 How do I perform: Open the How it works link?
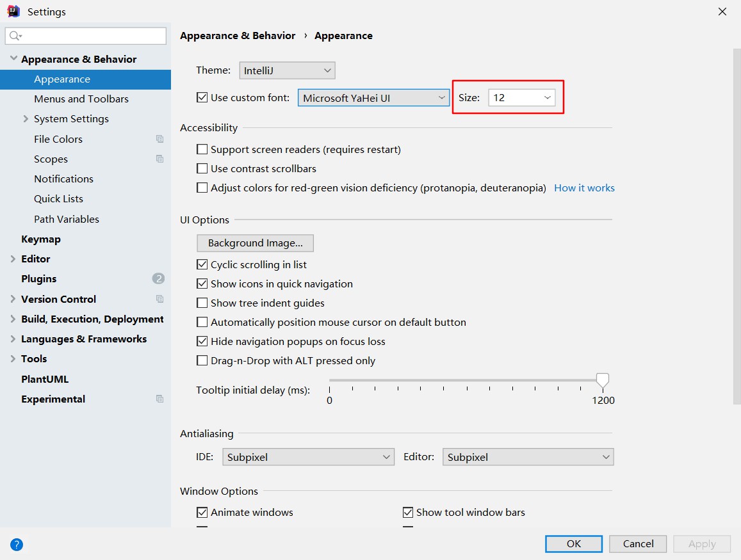[584, 188]
